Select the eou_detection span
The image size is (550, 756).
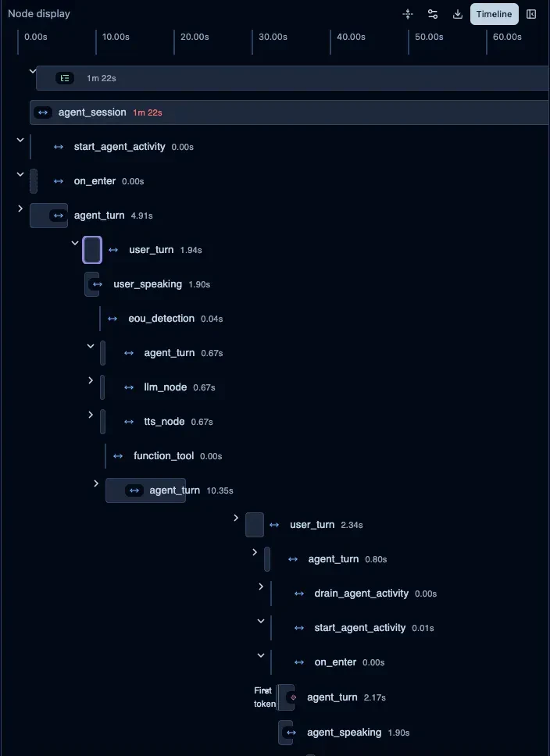pos(161,319)
